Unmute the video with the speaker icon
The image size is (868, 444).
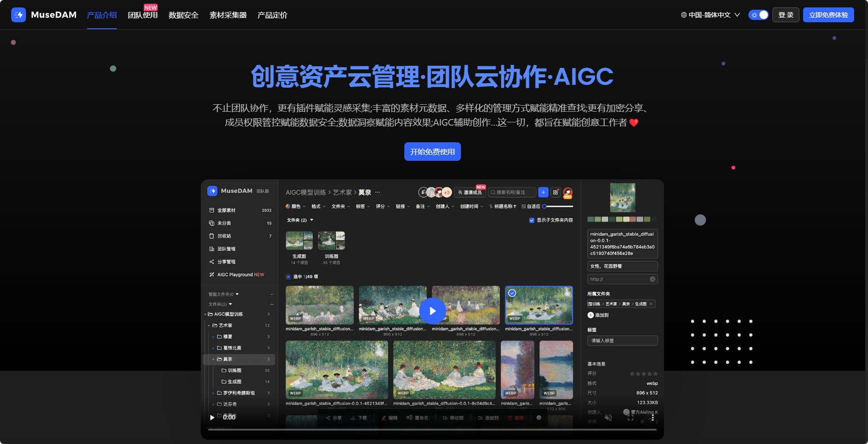pos(608,417)
